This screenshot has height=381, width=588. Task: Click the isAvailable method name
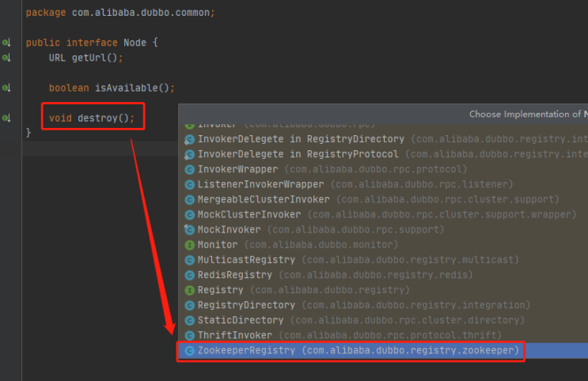click(126, 88)
